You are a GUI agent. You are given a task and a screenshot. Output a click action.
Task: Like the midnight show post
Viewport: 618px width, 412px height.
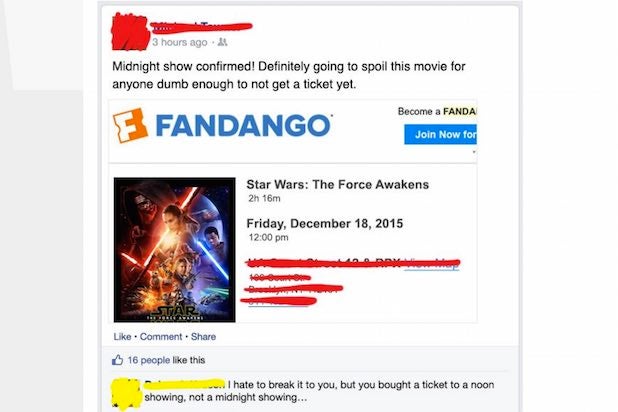point(122,337)
